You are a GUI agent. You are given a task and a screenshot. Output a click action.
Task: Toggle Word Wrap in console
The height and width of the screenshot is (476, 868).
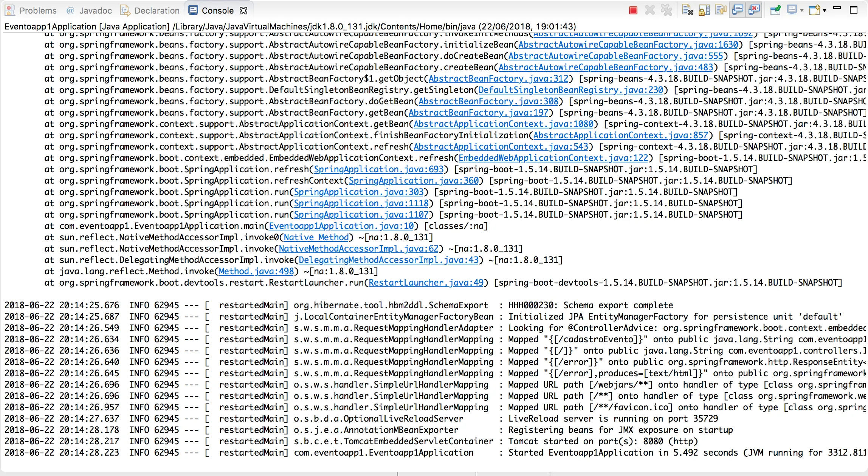pyautogui.click(x=721, y=10)
